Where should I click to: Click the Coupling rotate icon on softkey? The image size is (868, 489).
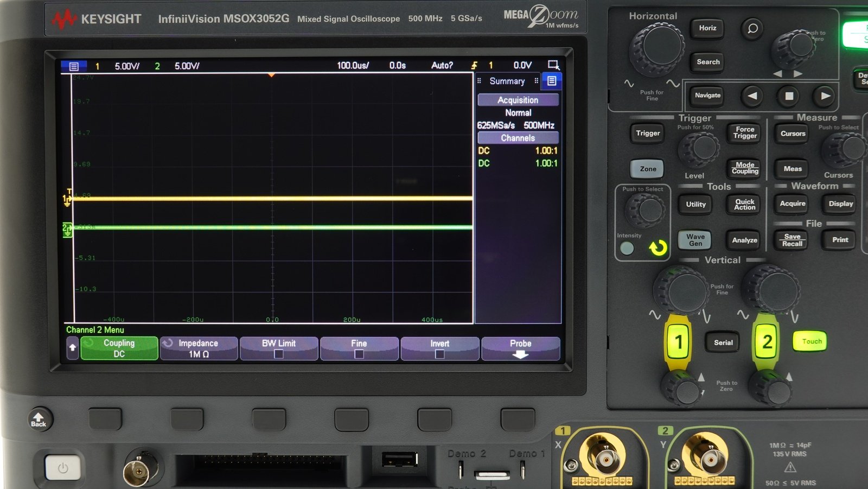click(88, 343)
